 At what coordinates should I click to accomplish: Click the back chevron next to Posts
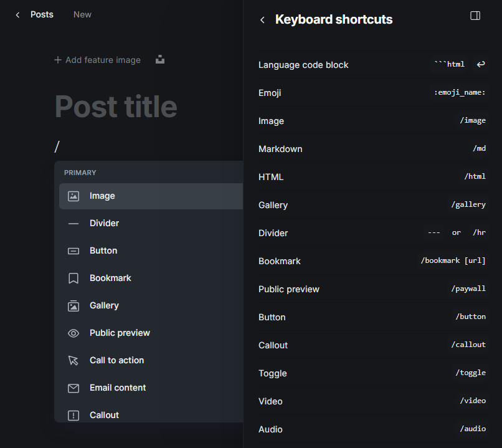tap(17, 14)
